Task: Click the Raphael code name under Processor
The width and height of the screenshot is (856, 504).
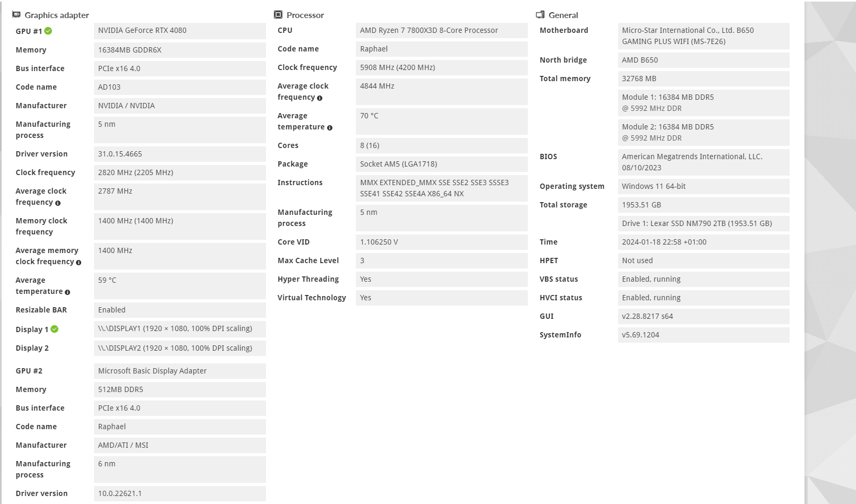Action: tap(442, 49)
